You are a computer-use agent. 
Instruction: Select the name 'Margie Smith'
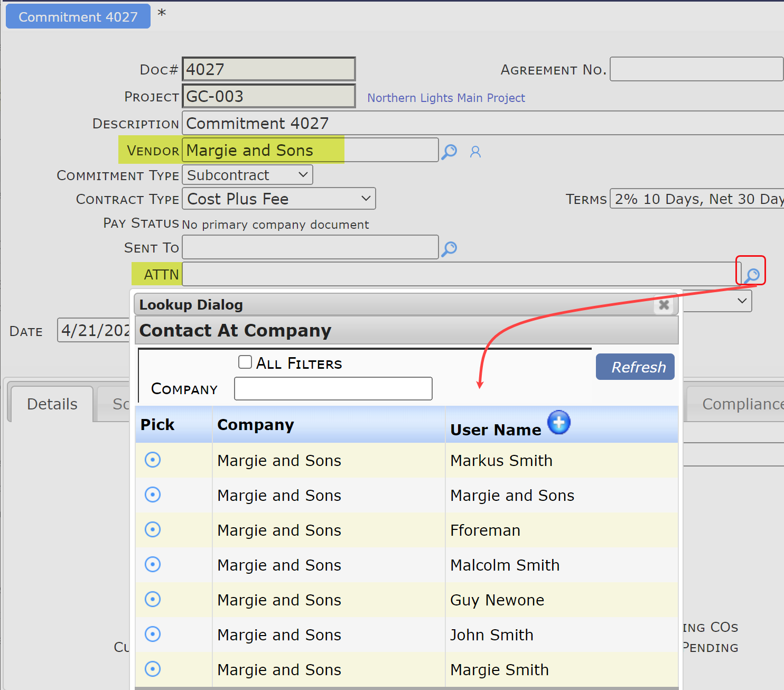(499, 670)
